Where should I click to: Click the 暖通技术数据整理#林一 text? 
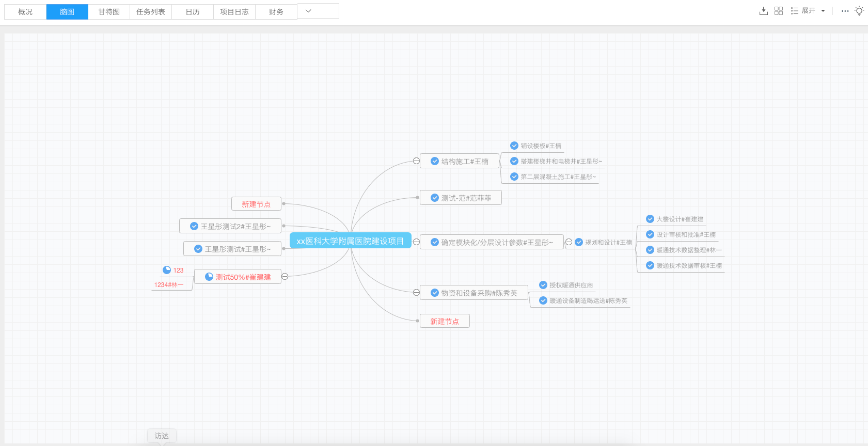pyautogui.click(x=689, y=250)
